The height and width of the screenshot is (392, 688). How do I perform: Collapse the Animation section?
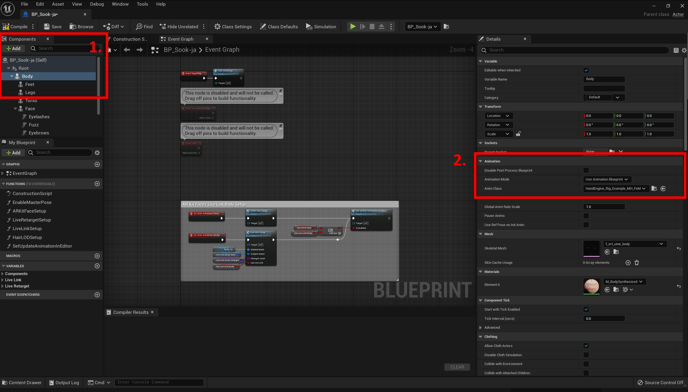click(480, 161)
